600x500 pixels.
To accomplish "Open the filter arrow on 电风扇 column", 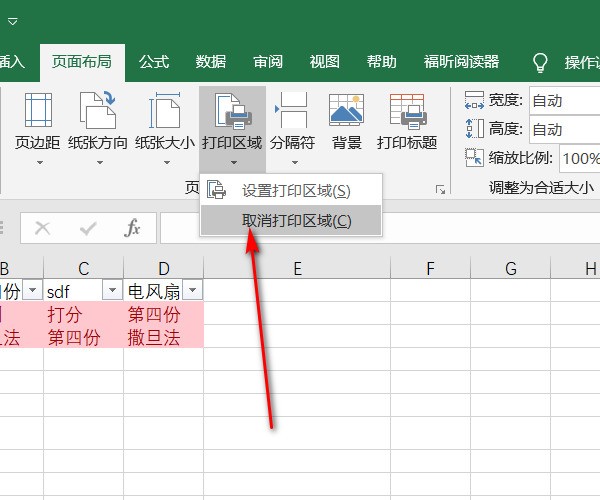I will tap(192, 290).
